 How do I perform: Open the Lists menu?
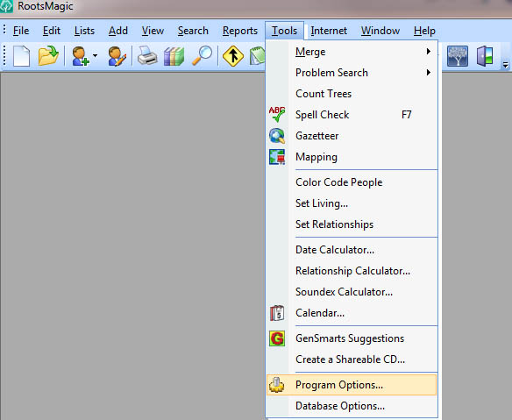click(x=84, y=31)
